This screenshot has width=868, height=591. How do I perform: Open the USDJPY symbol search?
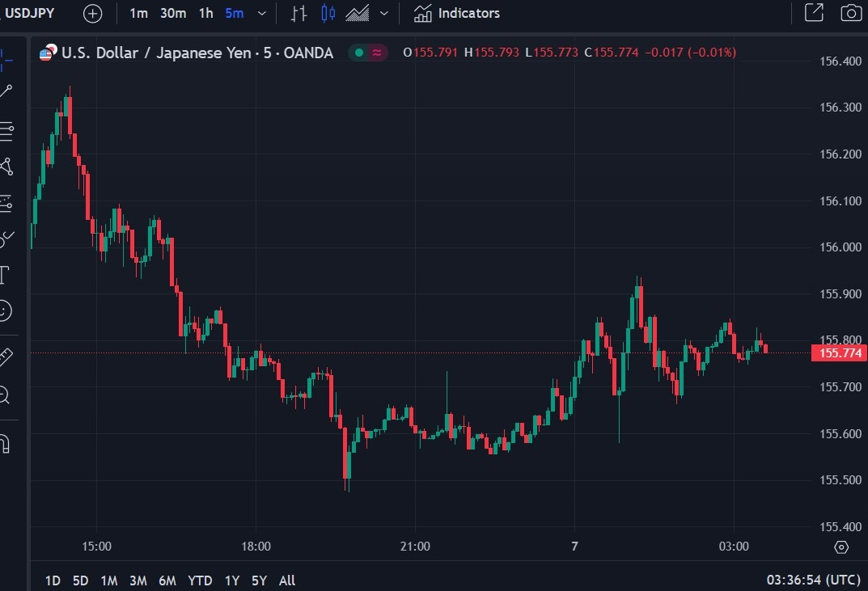point(29,13)
